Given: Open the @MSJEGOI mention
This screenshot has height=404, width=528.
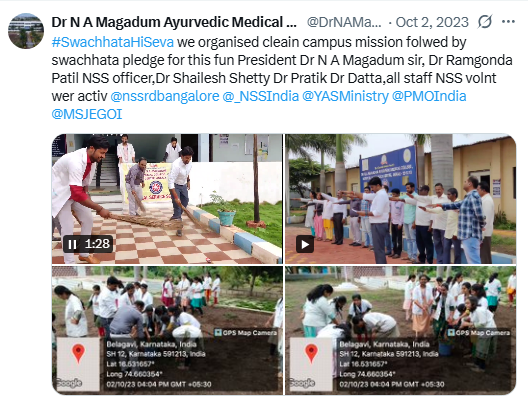Looking at the screenshot, I should (x=87, y=114).
